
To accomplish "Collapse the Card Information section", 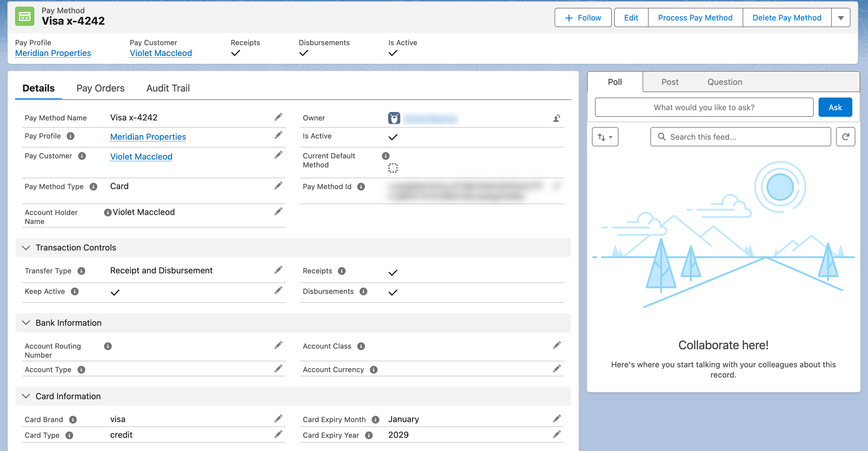I will coord(26,396).
